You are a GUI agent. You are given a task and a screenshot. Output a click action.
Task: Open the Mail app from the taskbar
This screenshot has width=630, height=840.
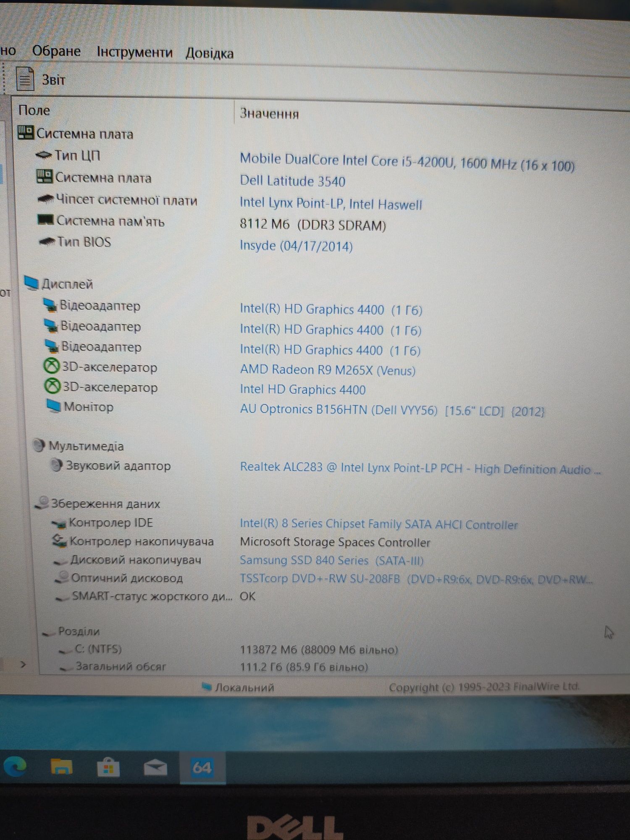(x=155, y=768)
